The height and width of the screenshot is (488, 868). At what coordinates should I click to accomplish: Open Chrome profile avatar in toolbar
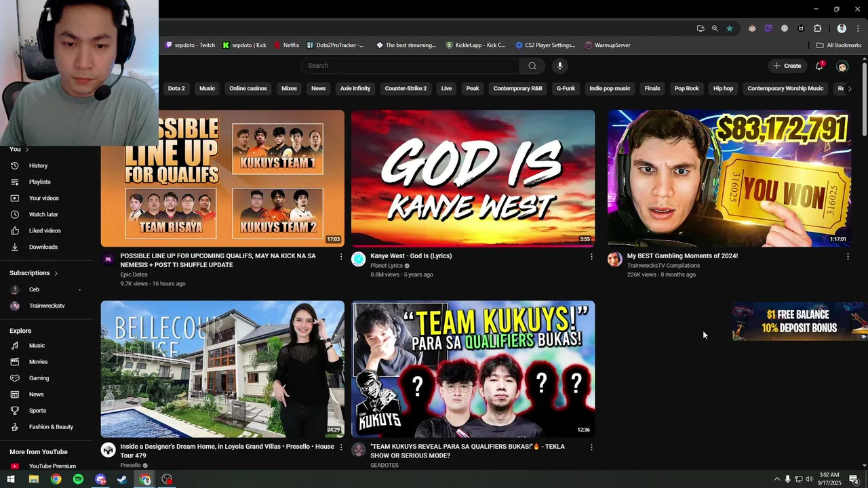click(x=842, y=28)
